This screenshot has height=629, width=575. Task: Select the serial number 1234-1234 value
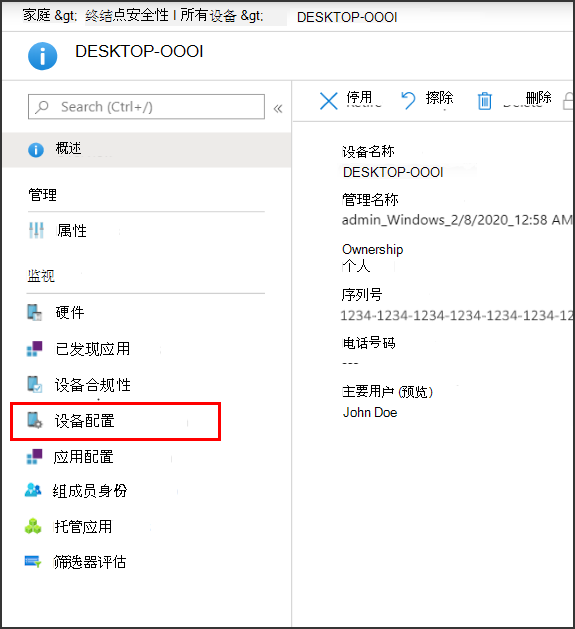pos(457,316)
